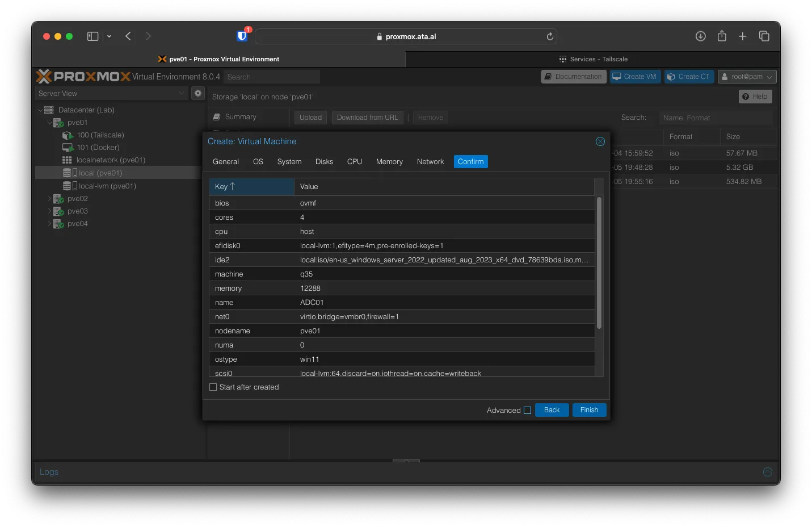
Task: Expand the pve02 node
Action: [49, 199]
